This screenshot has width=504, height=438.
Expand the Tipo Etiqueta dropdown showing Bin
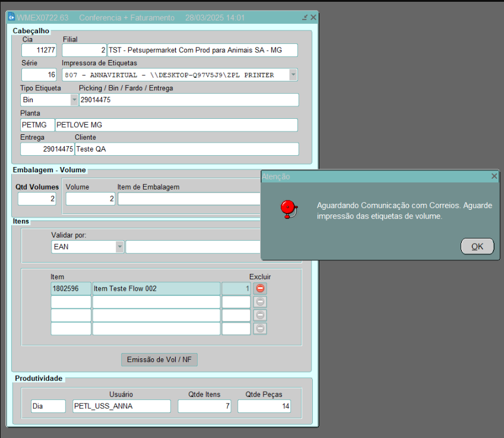coord(74,100)
